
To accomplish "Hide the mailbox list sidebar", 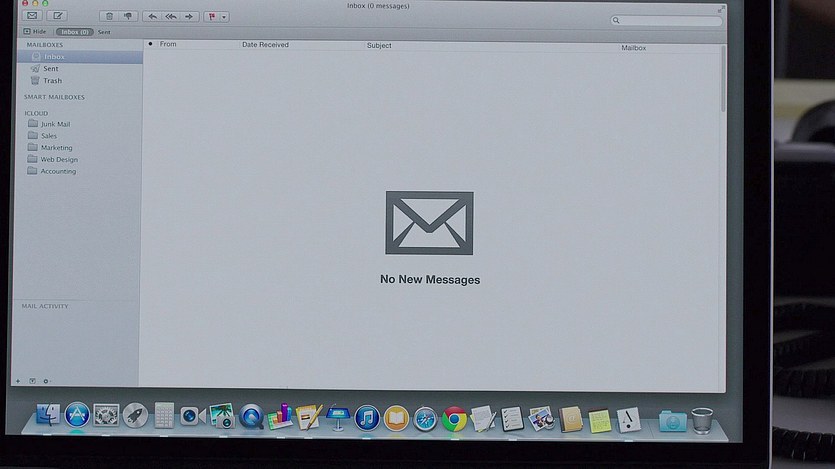I will 34,32.
